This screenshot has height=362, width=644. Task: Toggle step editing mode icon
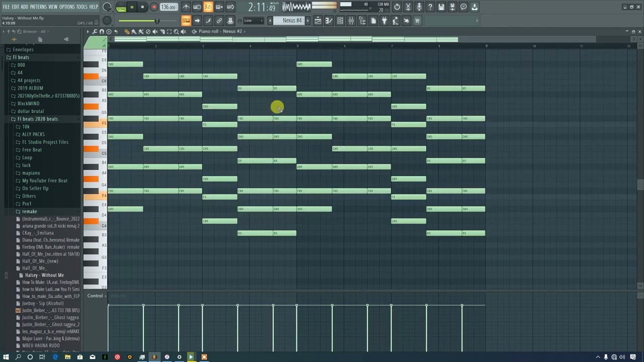tap(208, 21)
